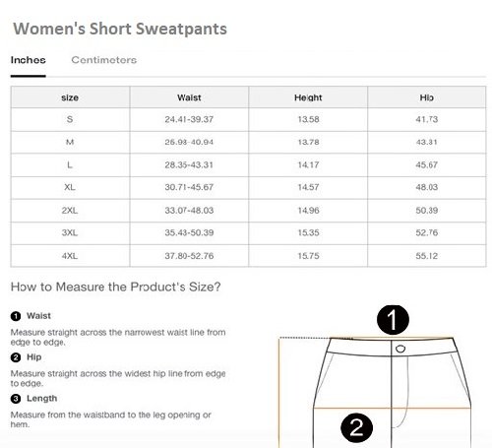
Task: Click the button circle on the shorts waistband
Action: [400, 349]
